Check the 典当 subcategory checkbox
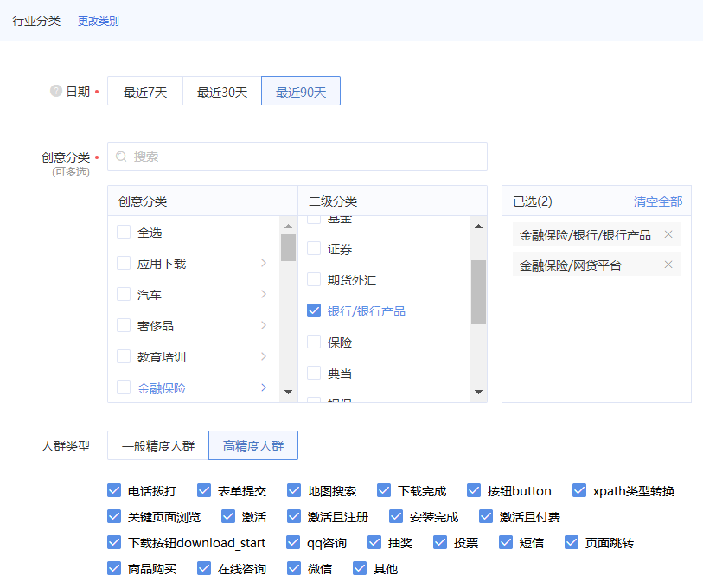This screenshot has width=703, height=588. (314, 373)
